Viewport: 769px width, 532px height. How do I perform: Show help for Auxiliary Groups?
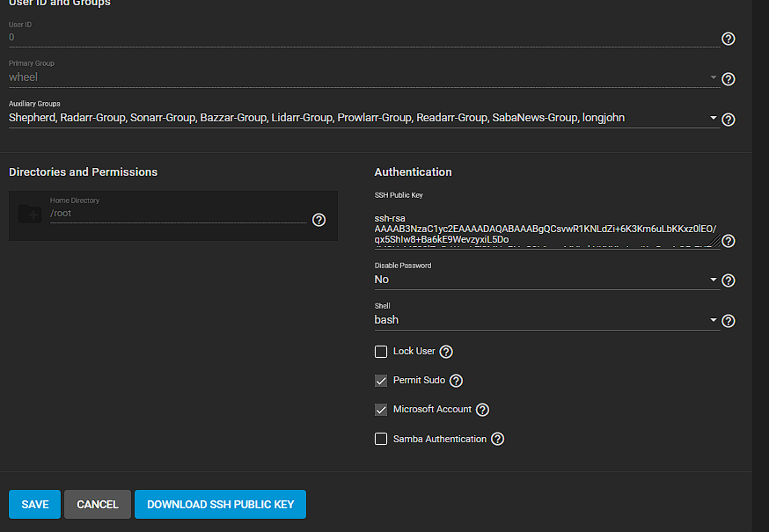tap(728, 120)
